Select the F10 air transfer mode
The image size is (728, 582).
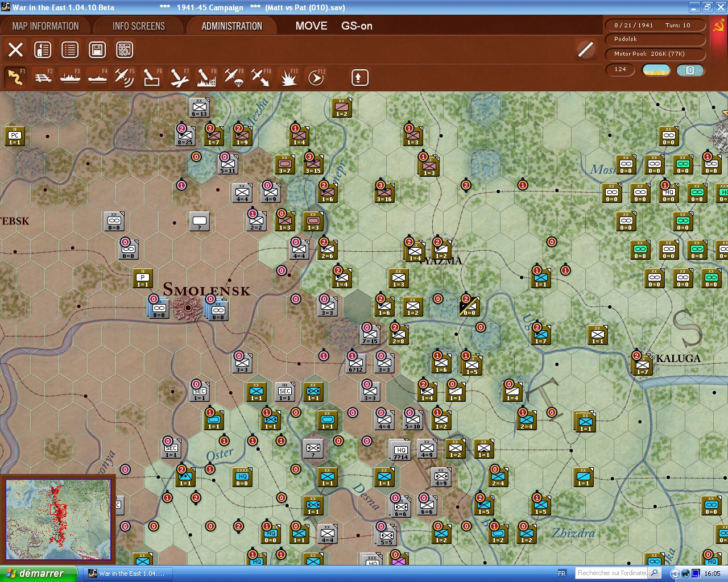coord(261,77)
